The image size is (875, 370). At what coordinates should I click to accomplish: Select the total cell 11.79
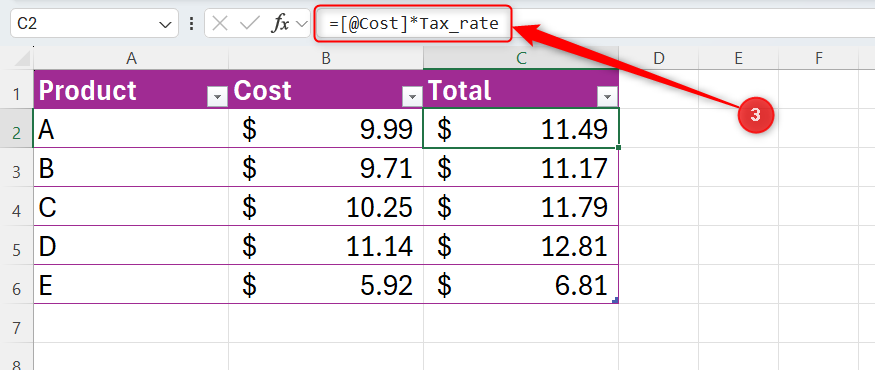521,206
